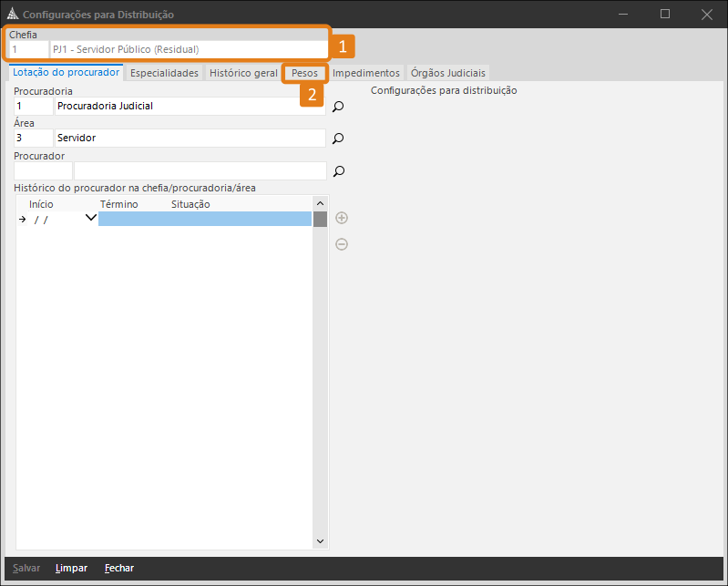Click the Procurador name input field

[x=199, y=170]
